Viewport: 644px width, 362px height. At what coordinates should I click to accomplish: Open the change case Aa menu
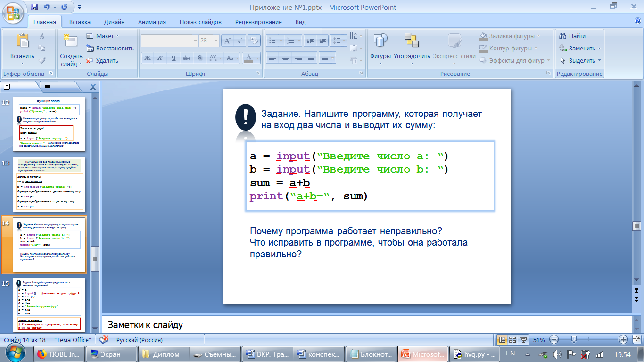tap(231, 58)
